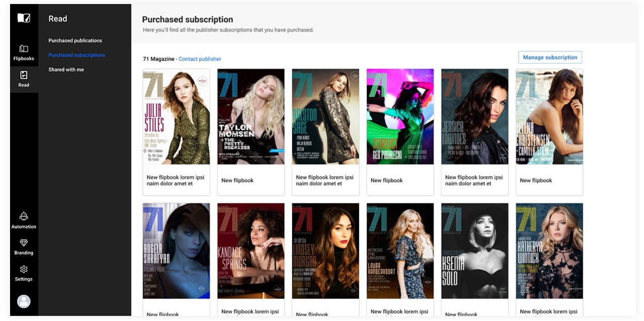Image resolution: width=644 pixels, height=321 pixels.
Task: Open the Automation section
Action: 24,221
